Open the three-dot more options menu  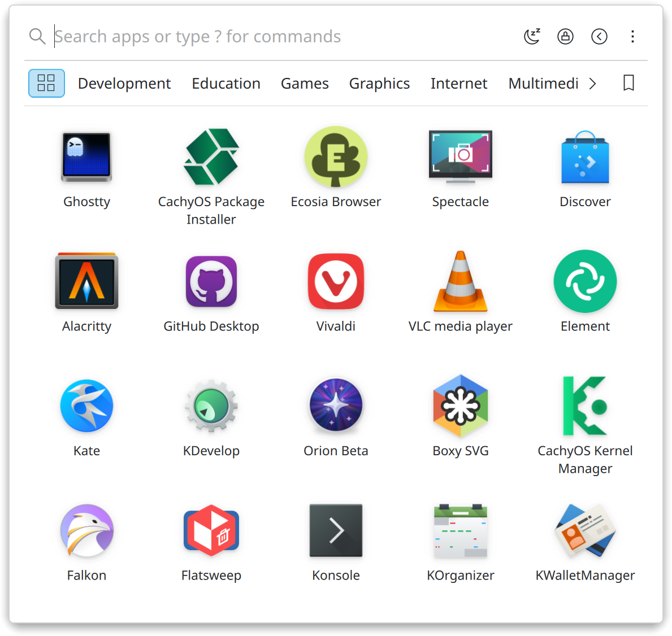point(632,36)
